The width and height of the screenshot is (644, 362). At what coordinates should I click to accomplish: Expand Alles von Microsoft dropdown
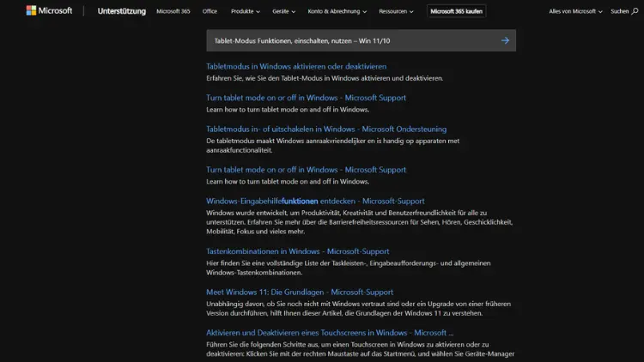pos(575,11)
